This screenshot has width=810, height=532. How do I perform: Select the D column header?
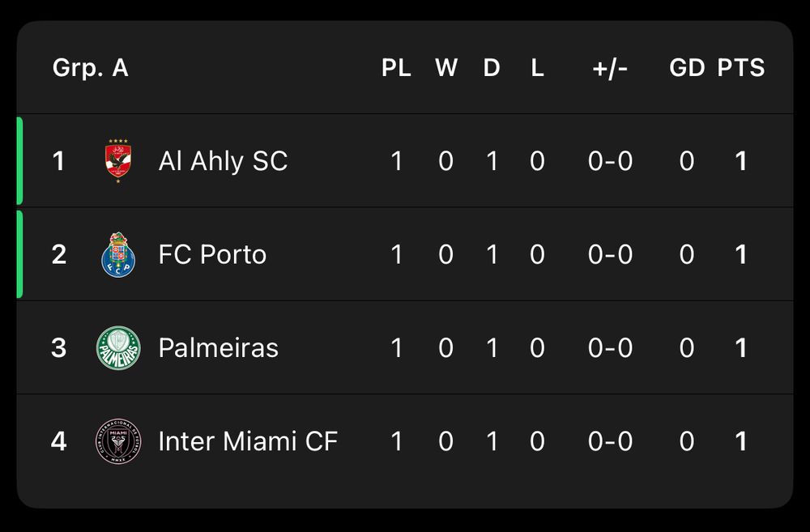(491, 68)
